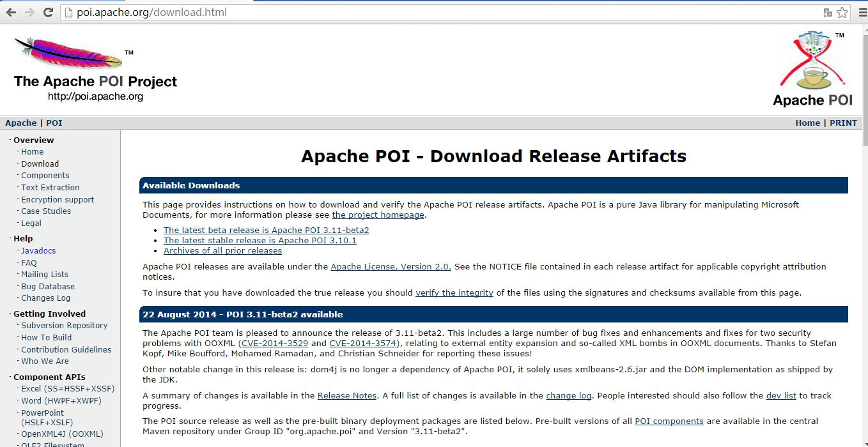
Task: Click the Apache feather logo
Action: (x=68, y=53)
